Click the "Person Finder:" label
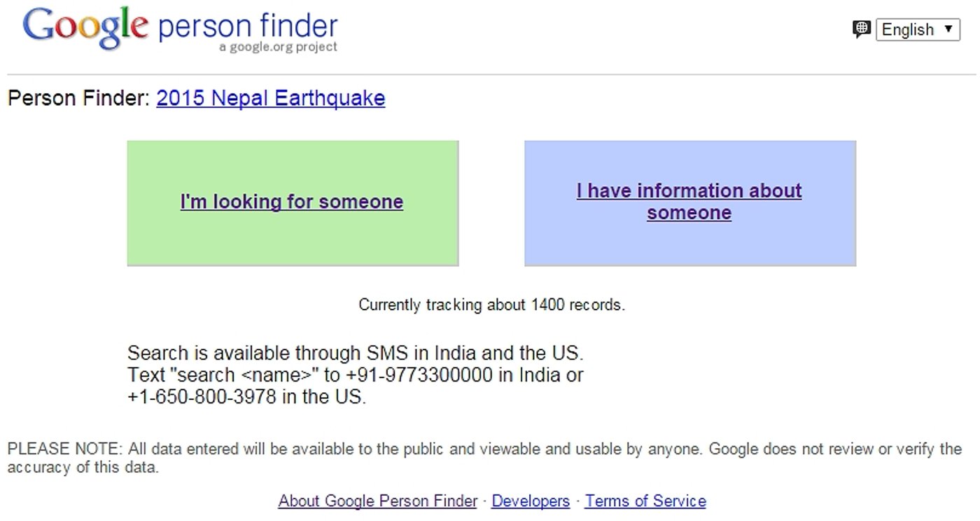The height and width of the screenshot is (521, 980). [79, 98]
